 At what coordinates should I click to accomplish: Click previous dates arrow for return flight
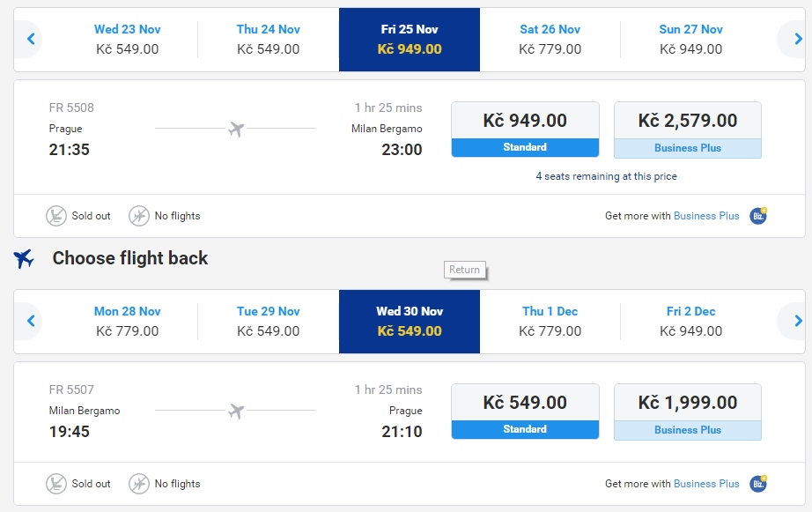click(31, 321)
